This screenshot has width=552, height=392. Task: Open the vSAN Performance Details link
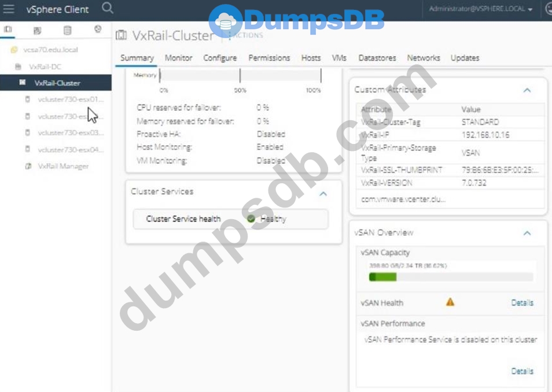[522, 371]
